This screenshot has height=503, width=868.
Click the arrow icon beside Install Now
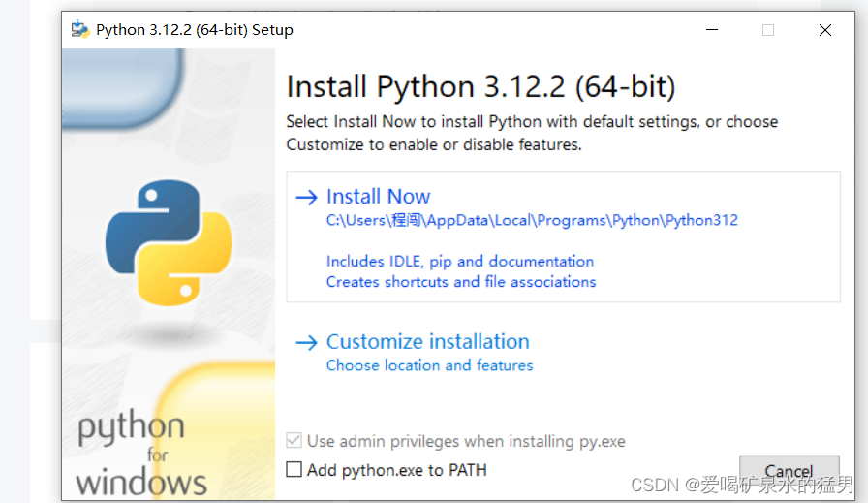point(306,197)
